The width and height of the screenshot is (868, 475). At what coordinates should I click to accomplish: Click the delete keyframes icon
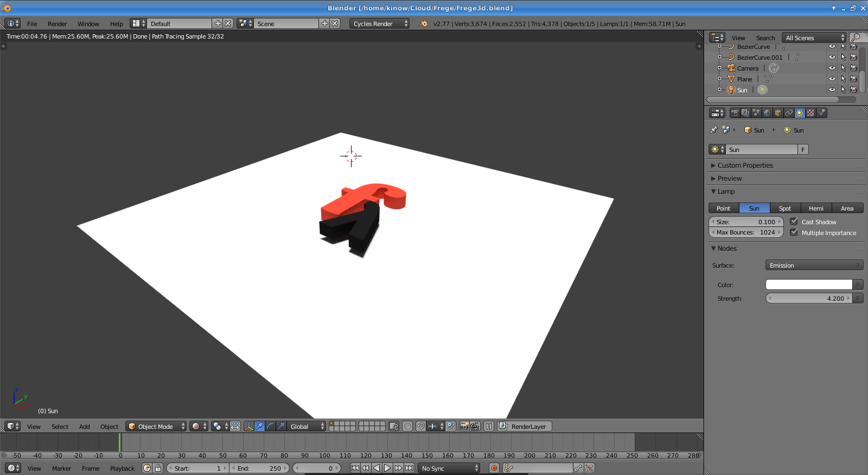click(x=590, y=468)
